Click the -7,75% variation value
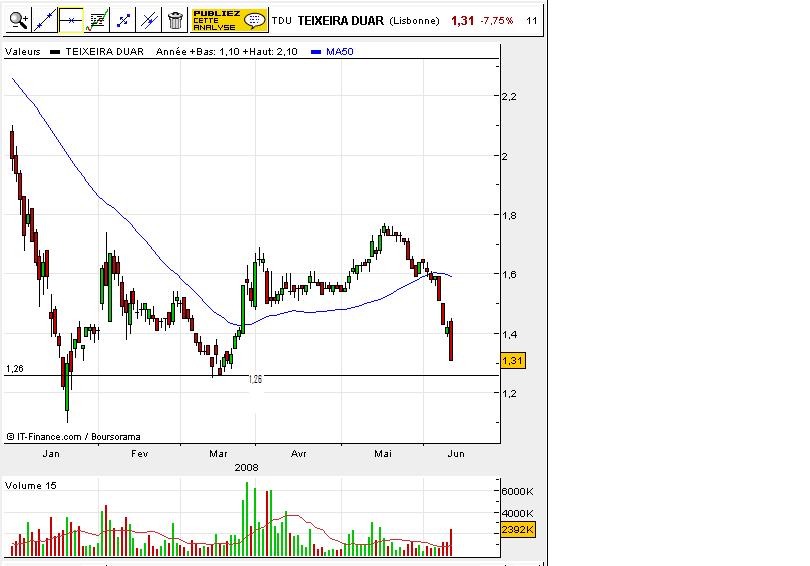The width and height of the screenshot is (810, 566). tap(496, 21)
